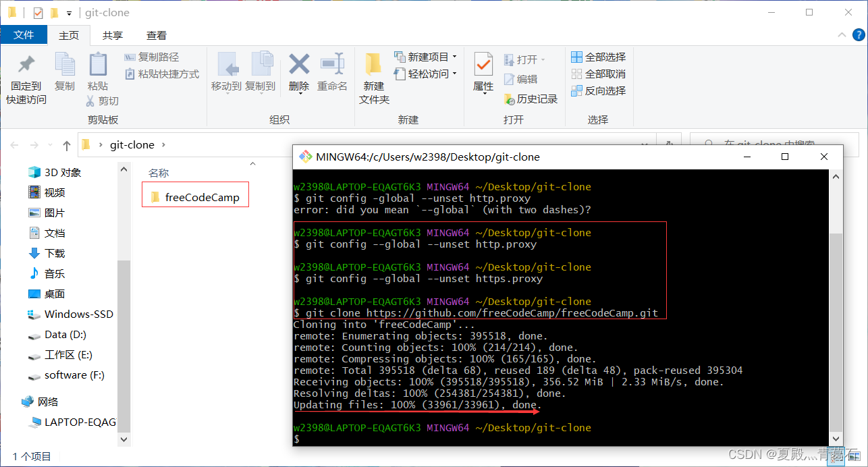This screenshot has width=868, height=467.
Task: Click the History (历史记录) ribbon item
Action: pyautogui.click(x=531, y=99)
